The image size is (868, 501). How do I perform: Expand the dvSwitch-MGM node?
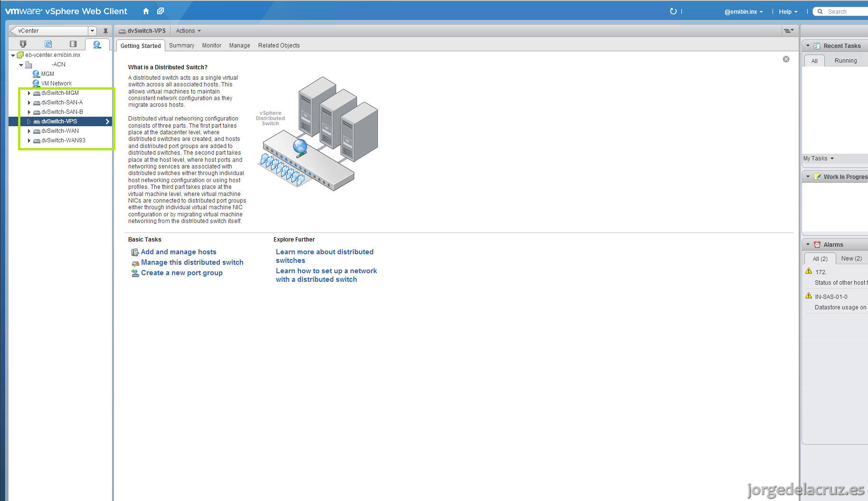pos(29,93)
